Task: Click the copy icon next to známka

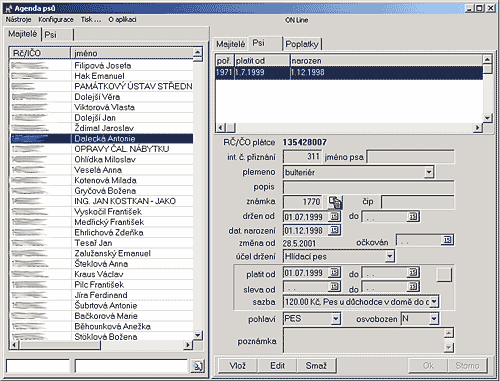Action: point(335,202)
